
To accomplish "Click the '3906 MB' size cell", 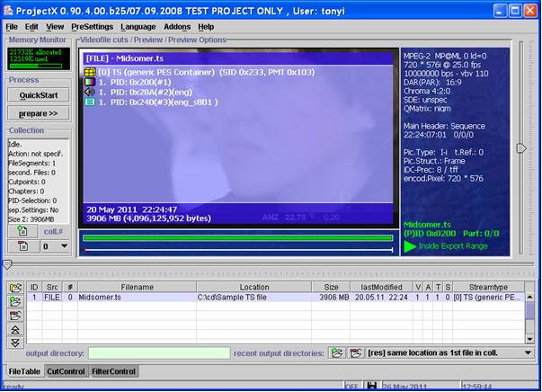I will point(331,298).
